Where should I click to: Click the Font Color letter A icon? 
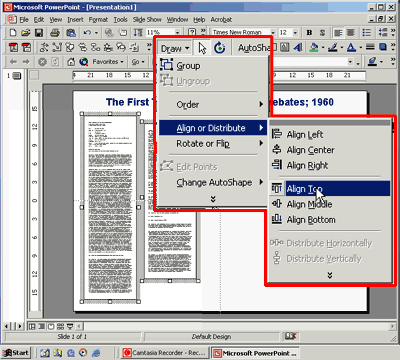click(x=351, y=47)
